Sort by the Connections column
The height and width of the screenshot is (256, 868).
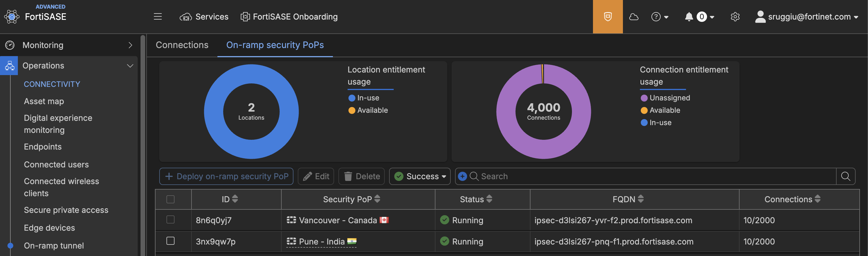792,199
